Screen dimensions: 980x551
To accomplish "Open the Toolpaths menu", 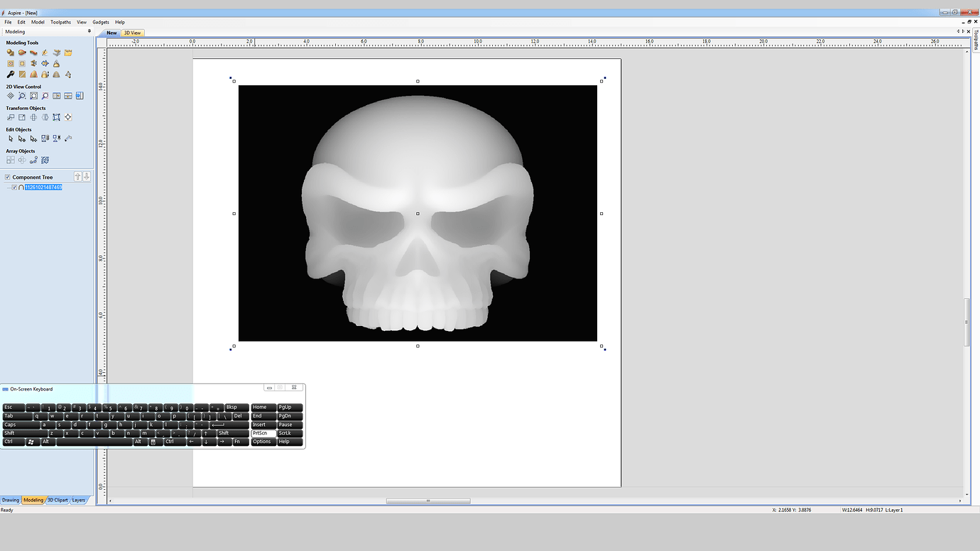I will (60, 21).
